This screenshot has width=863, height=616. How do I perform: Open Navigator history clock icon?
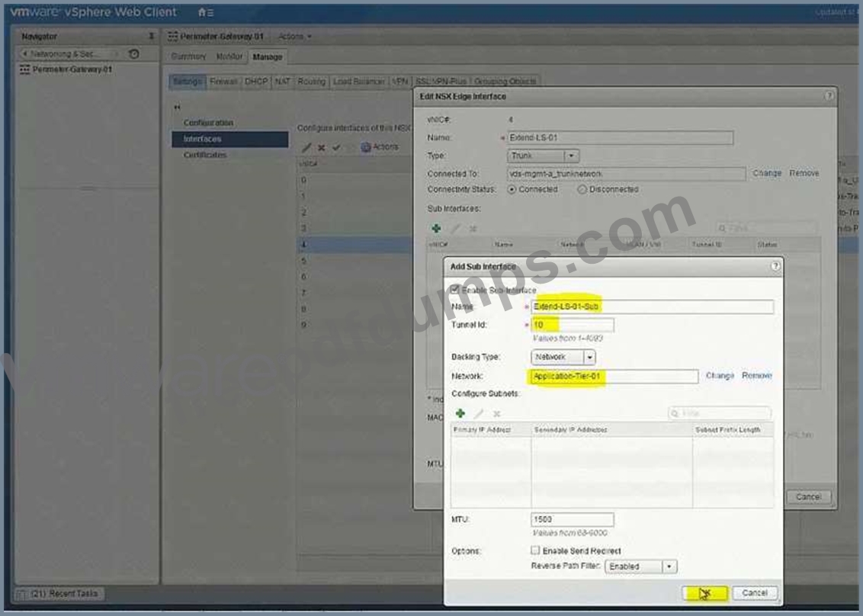click(133, 54)
